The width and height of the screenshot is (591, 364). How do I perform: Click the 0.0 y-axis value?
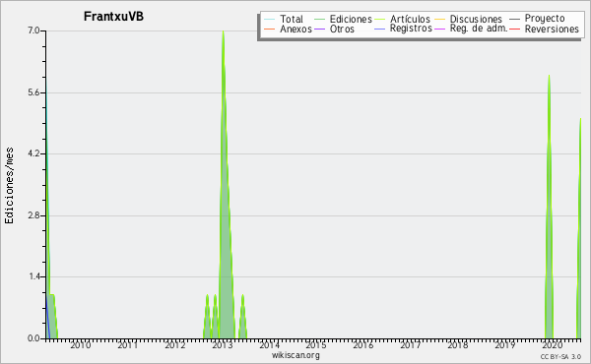point(33,338)
